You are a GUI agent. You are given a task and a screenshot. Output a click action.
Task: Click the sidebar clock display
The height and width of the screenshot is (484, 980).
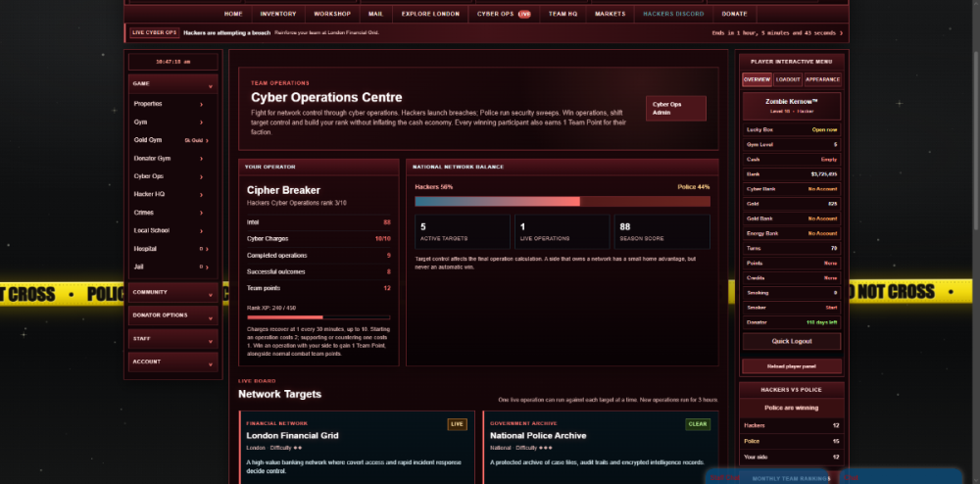(x=173, y=62)
